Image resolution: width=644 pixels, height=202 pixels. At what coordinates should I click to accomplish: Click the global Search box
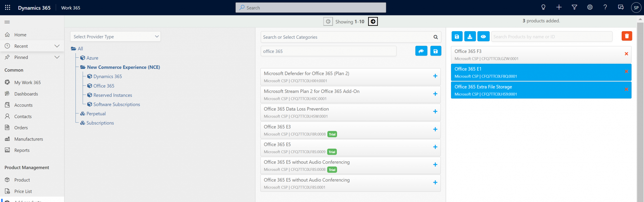click(x=311, y=8)
